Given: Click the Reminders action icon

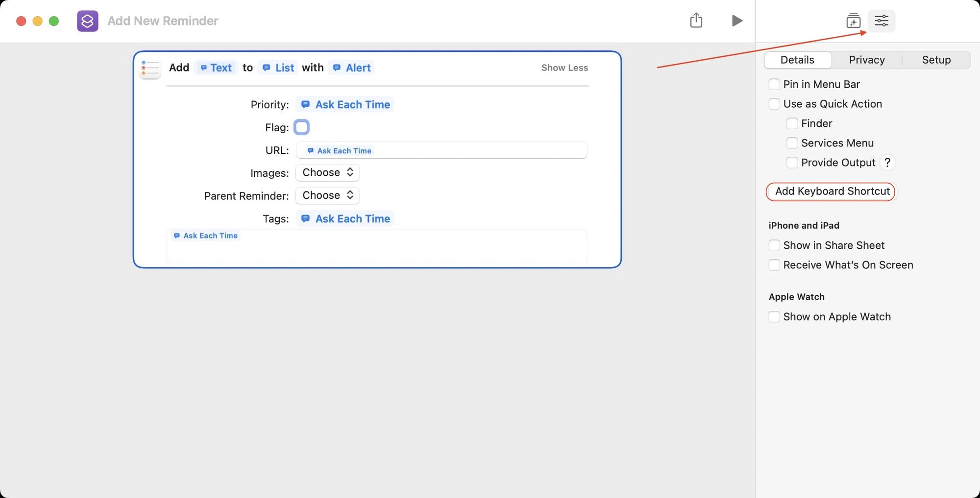Looking at the screenshot, I should (x=150, y=68).
